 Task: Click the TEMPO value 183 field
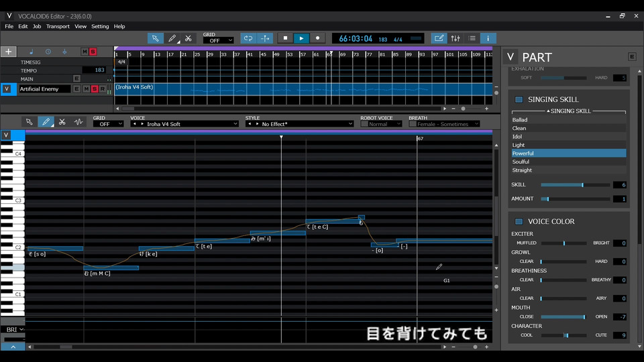coord(94,70)
